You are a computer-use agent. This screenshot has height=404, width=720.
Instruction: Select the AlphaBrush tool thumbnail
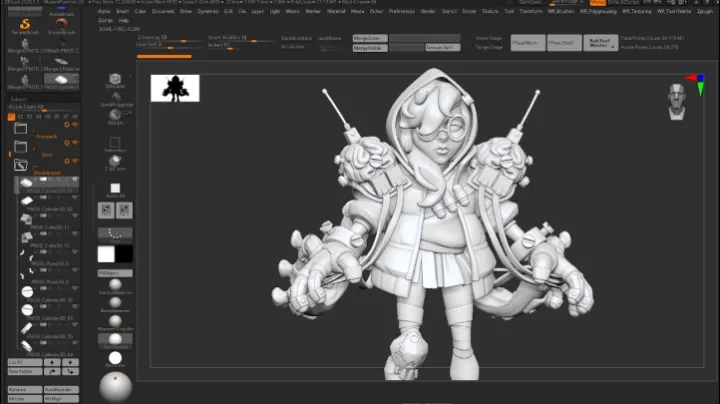pos(62,10)
